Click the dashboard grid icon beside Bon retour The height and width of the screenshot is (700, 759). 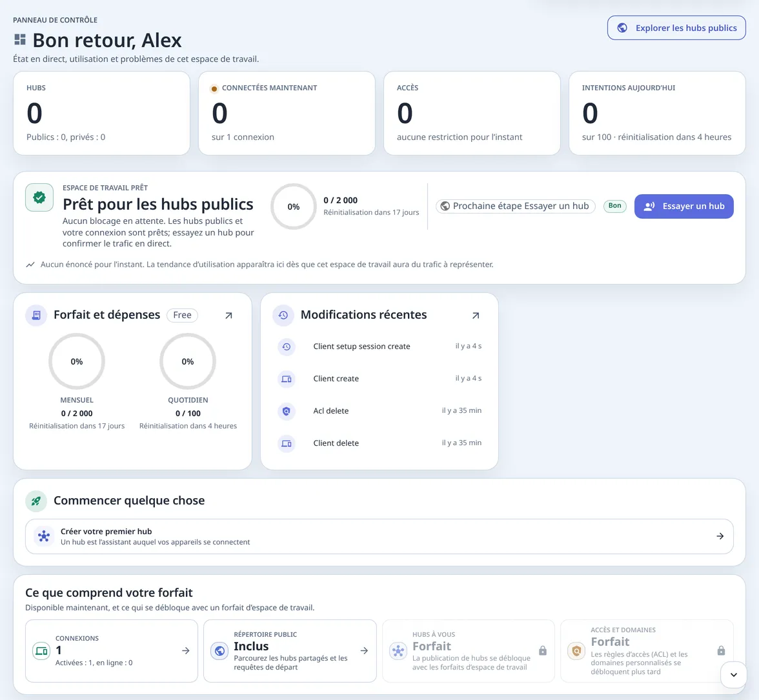(20, 39)
